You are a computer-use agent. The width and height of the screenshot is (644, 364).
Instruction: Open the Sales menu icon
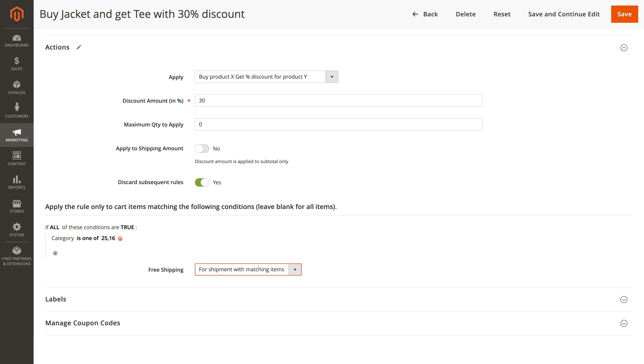click(17, 64)
